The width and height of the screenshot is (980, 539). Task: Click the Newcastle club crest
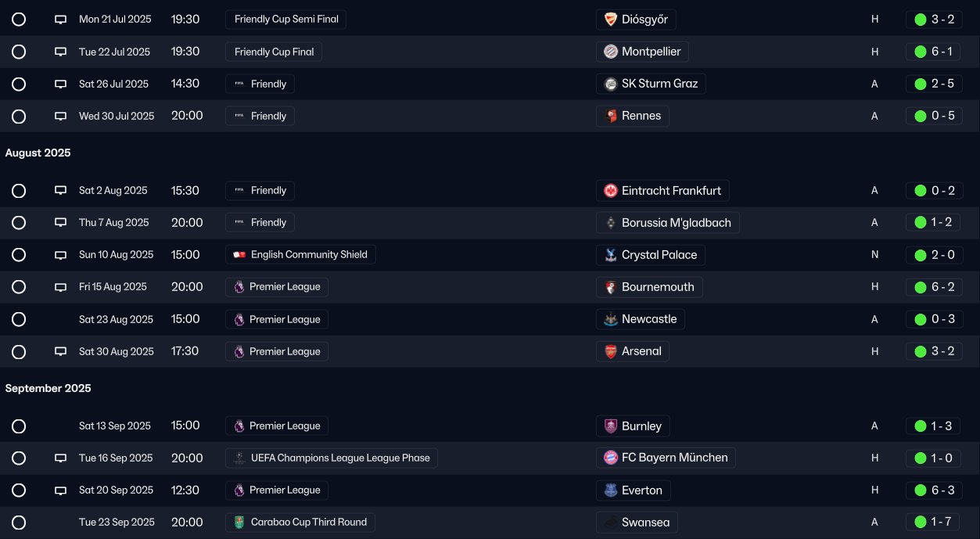611,319
